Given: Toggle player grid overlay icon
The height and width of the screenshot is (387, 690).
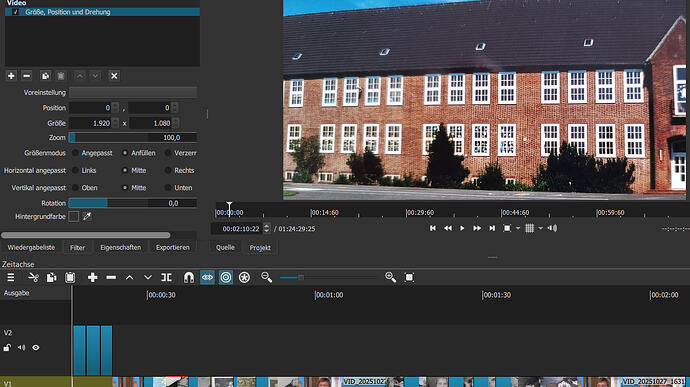Looking at the screenshot, I should point(529,228).
